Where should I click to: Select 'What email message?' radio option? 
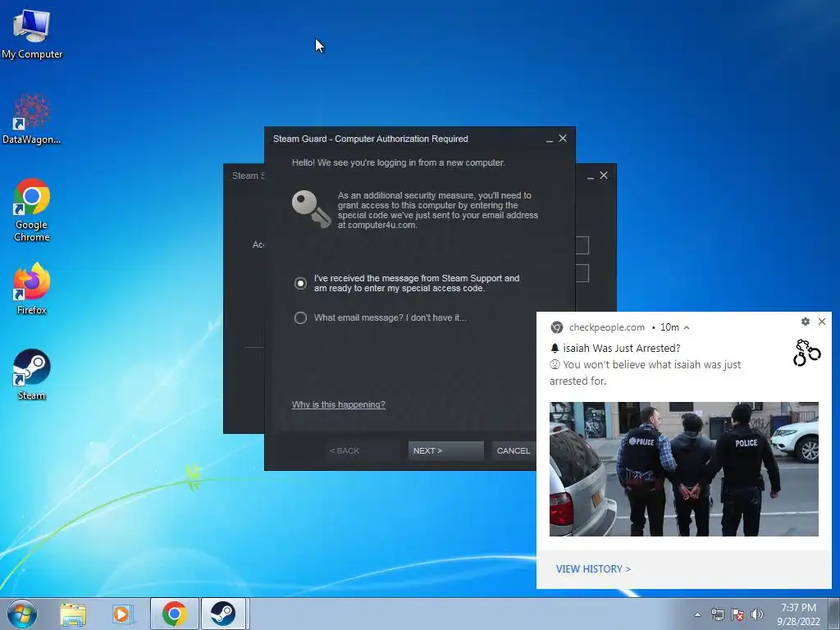(x=300, y=317)
